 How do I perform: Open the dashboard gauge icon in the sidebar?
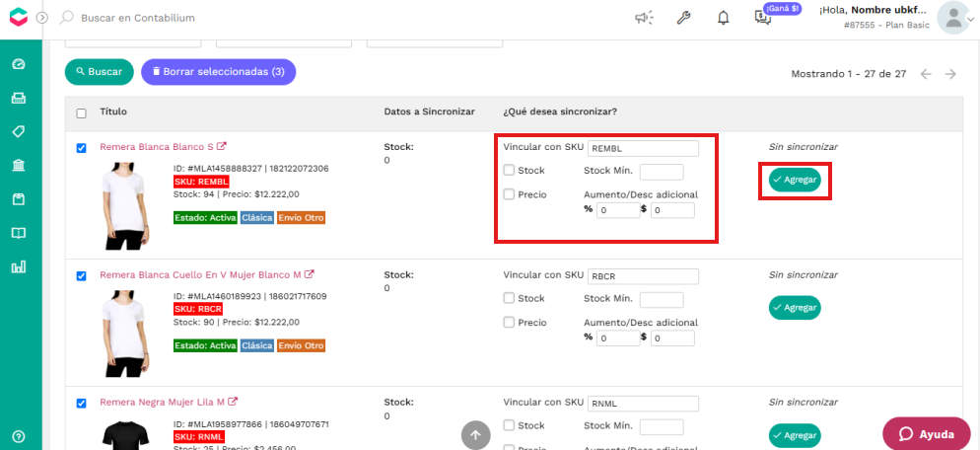[19, 64]
